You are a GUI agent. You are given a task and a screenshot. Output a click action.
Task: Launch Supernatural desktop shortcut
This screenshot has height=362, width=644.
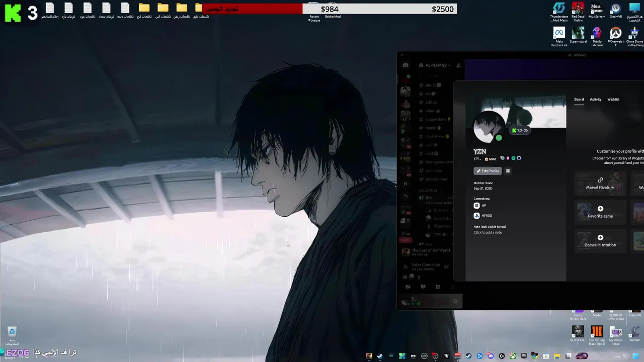(x=578, y=36)
